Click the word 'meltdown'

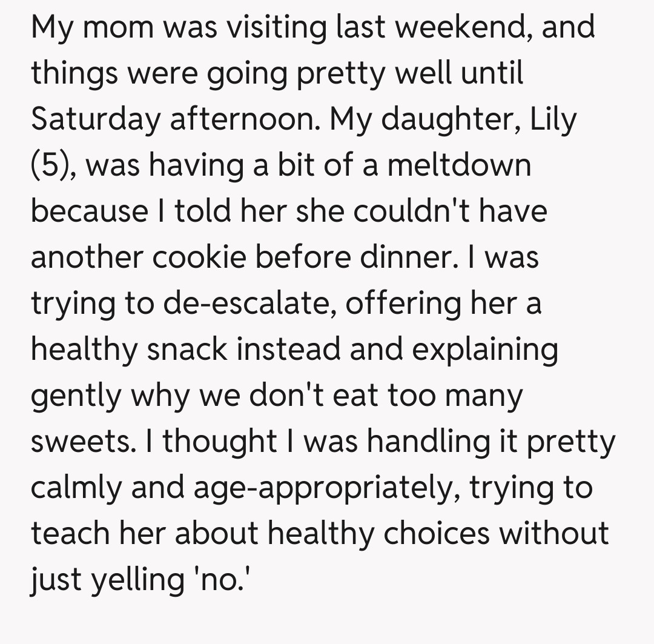tap(459, 166)
